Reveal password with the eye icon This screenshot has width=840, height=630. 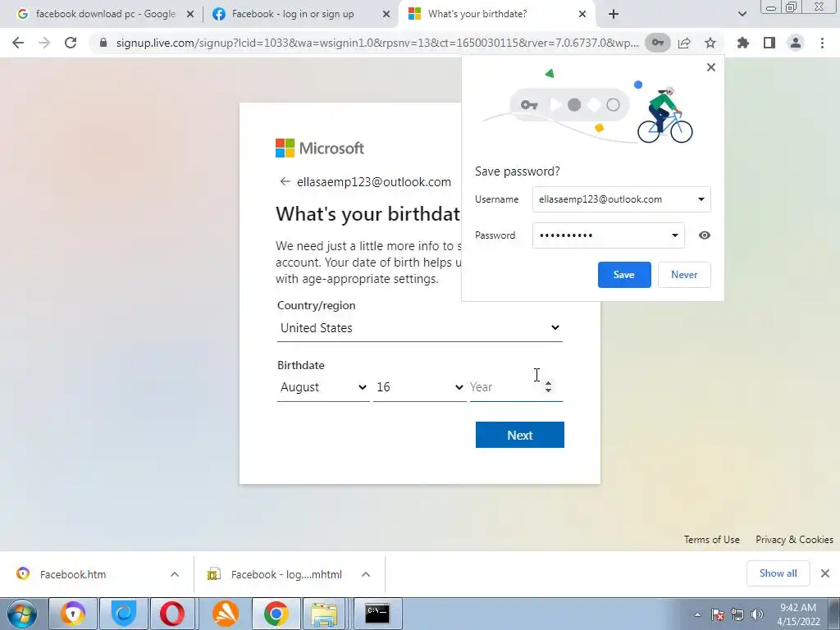[705, 235]
